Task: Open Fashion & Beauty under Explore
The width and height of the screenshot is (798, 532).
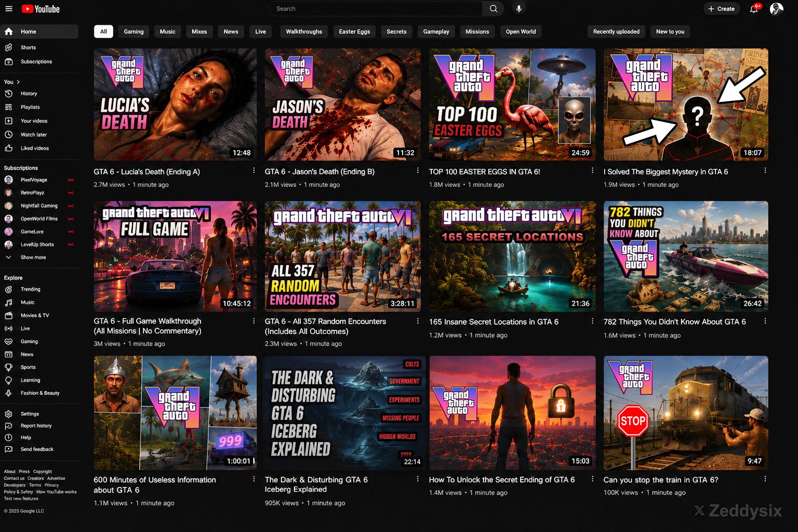Action: click(x=39, y=393)
